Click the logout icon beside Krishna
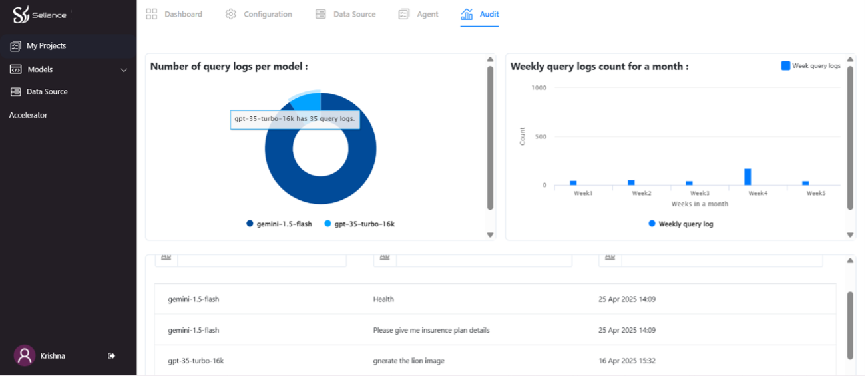 (112, 356)
